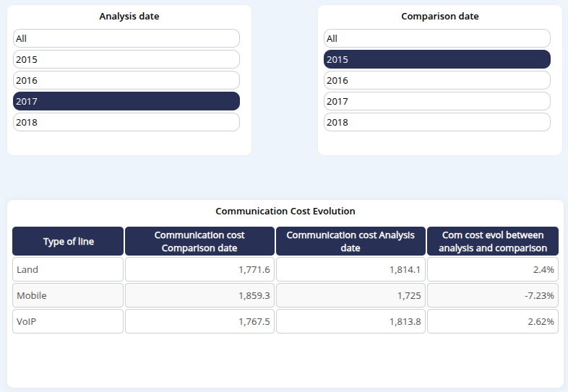
Task: Pick 2016 under Analysis date
Action: [126, 80]
